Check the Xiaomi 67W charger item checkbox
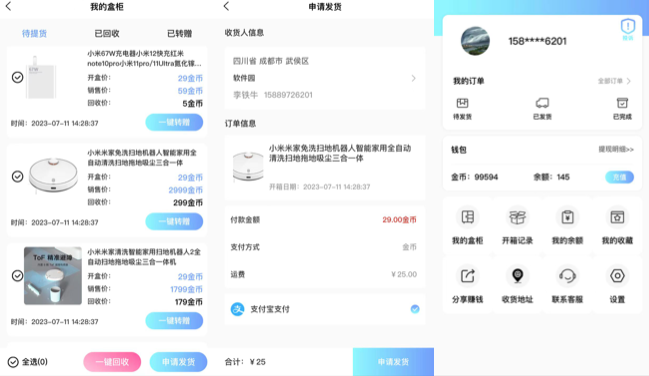The width and height of the screenshot is (649, 376). point(17,77)
